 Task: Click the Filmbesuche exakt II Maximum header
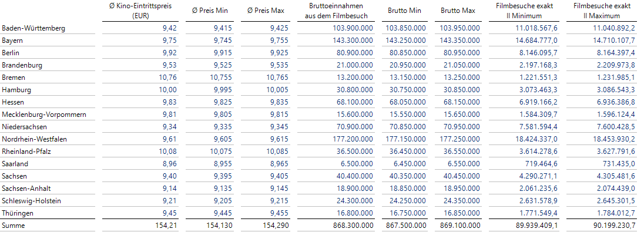tap(602, 11)
